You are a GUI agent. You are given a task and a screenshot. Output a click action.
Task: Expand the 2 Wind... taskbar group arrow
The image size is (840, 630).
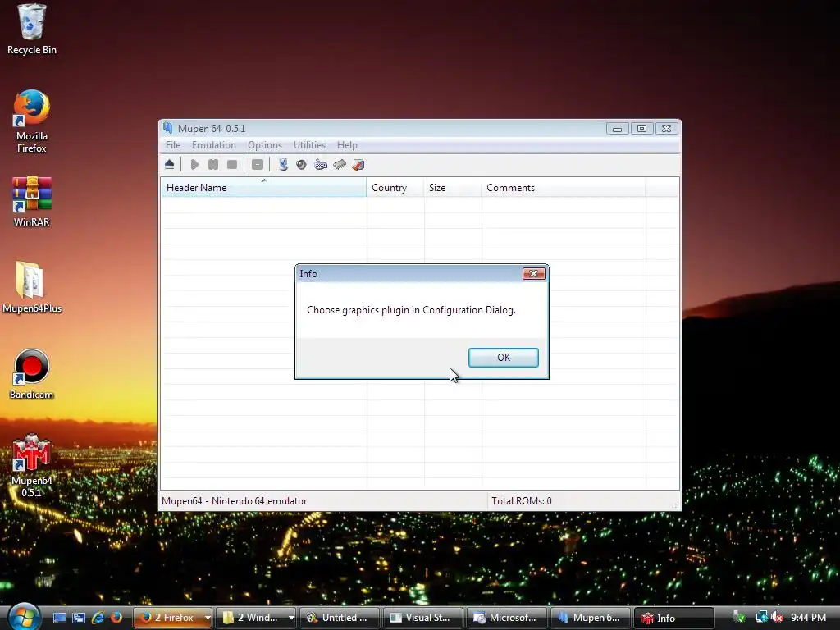(x=291, y=618)
